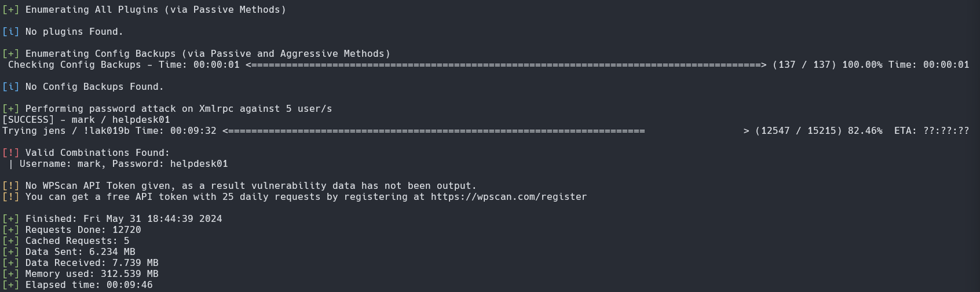Click the Checking Config Backups progress bar

[506, 65]
